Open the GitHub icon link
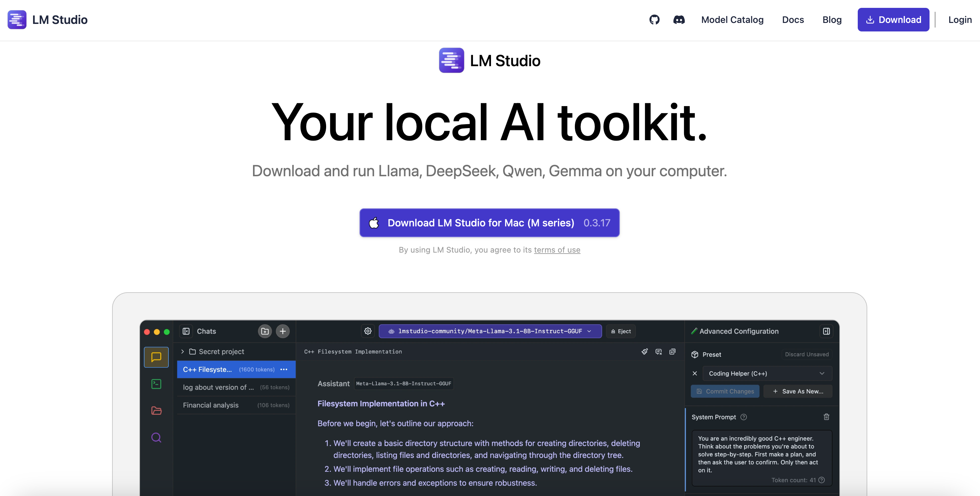The height and width of the screenshot is (496, 980). click(654, 20)
